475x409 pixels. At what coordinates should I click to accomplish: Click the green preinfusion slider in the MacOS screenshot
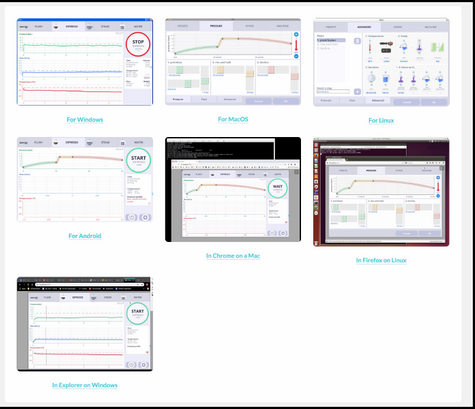coord(179,70)
